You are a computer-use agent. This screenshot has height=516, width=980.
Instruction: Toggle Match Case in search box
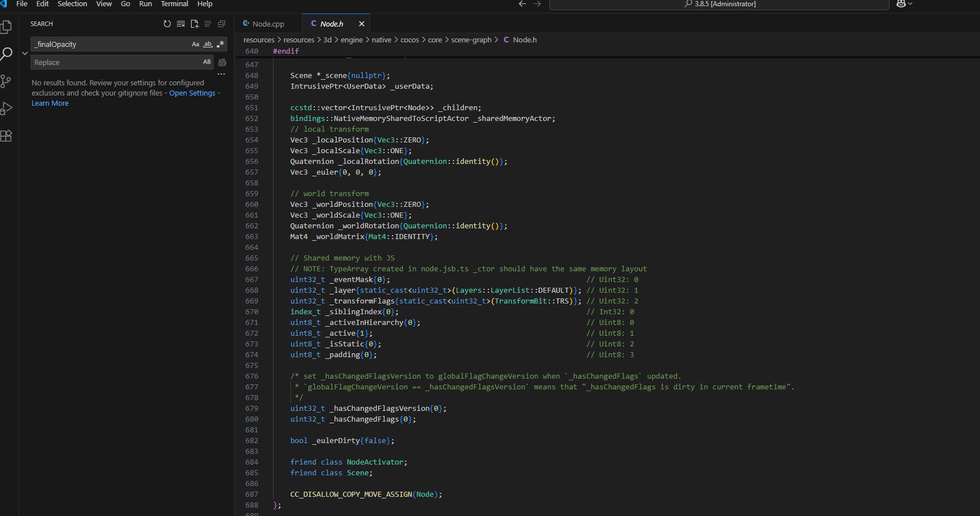pos(196,44)
